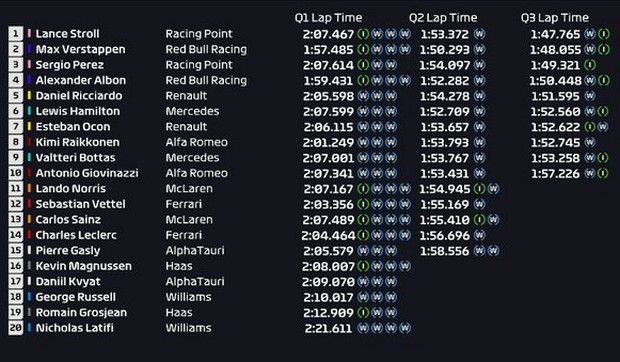The height and width of the screenshot is (362, 620).
Task: Click Red Bull Racing team next to Verstappen
Action: [x=206, y=49]
